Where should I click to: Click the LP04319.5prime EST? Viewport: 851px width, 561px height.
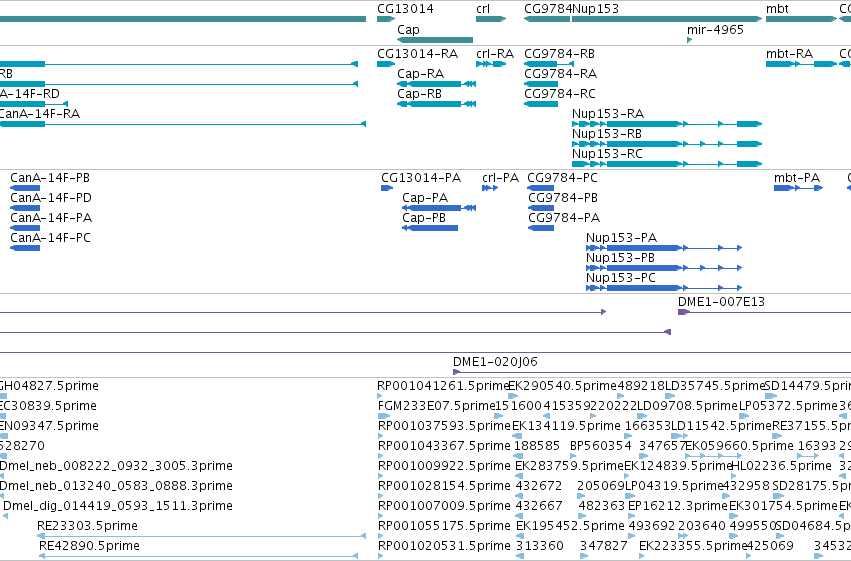click(x=630, y=496)
